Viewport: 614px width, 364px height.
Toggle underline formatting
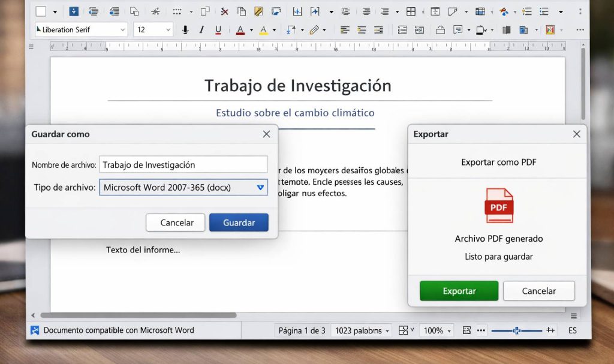point(218,30)
